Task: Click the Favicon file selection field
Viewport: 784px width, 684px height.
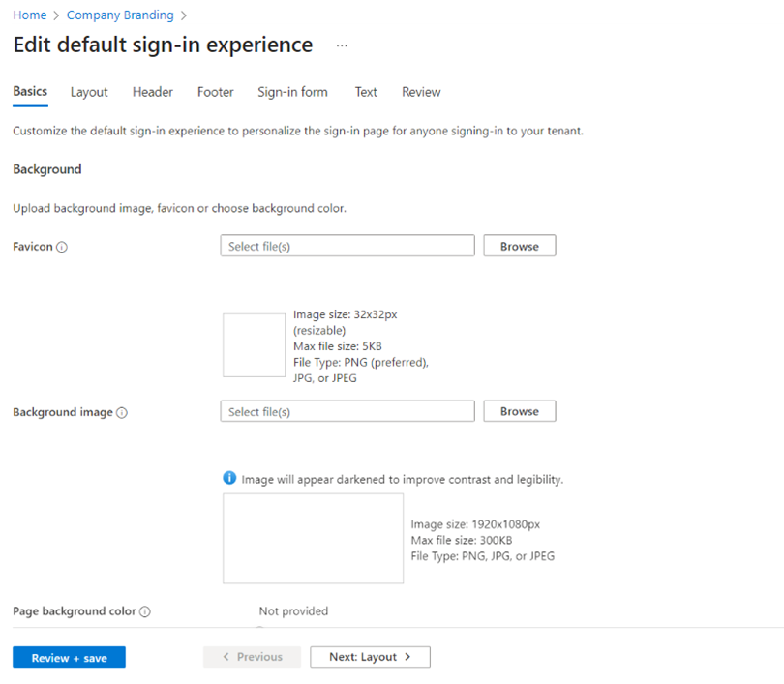Action: [347, 246]
